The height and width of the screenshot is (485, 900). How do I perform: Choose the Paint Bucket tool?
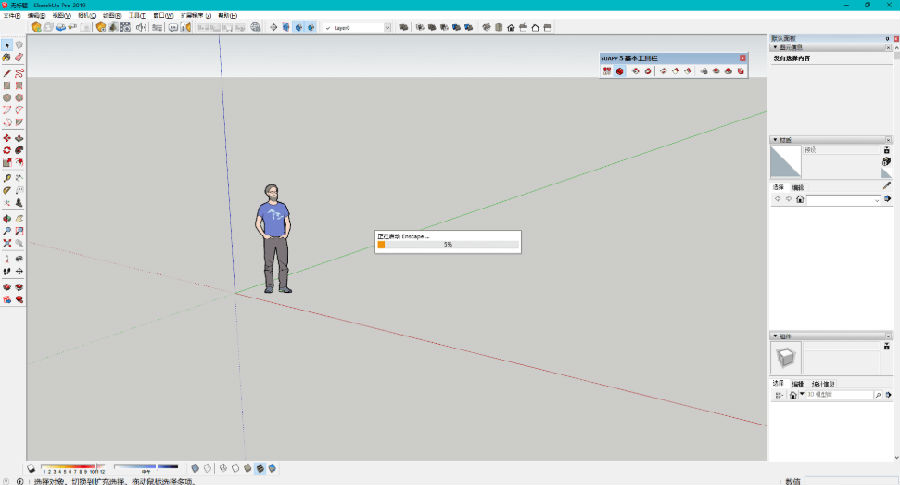pyautogui.click(x=7, y=58)
